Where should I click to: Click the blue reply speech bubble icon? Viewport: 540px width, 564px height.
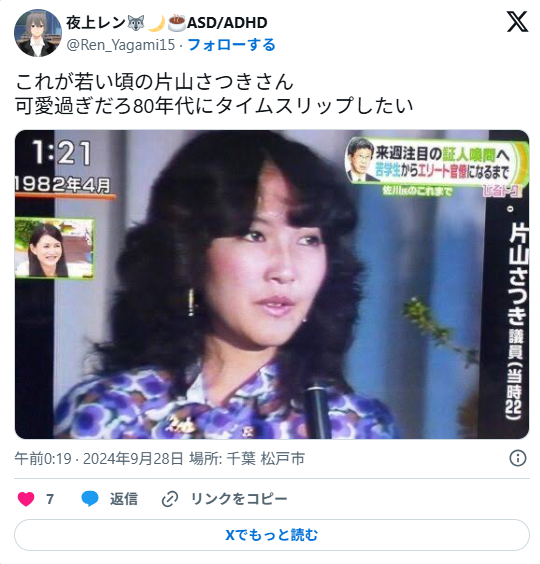[90, 499]
